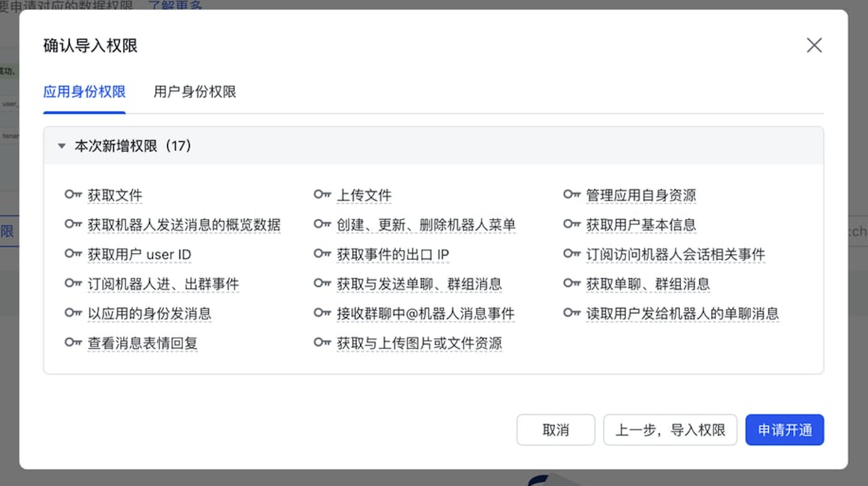Click the 取消 button
The height and width of the screenshot is (486, 868).
tap(555, 430)
